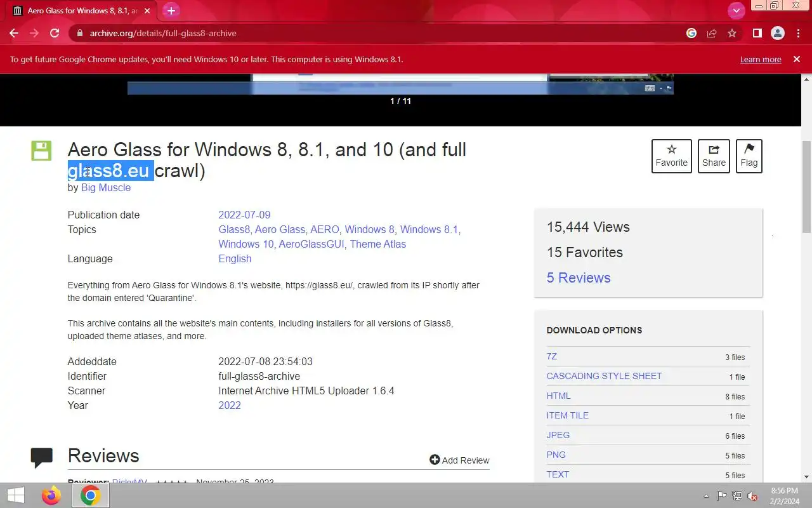Screen dimensions: 812x508
Task: Open the AeroGlassGUI topic link
Action: [311, 244]
